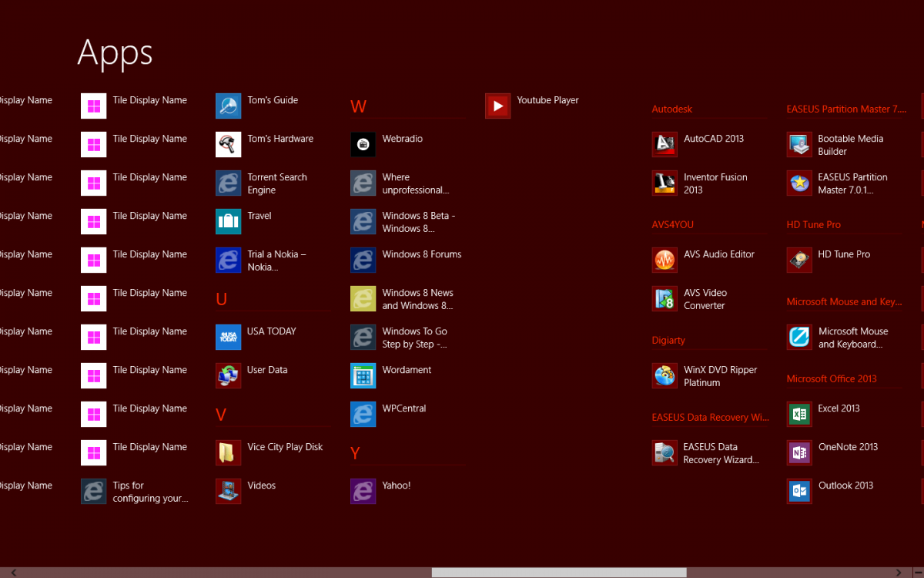Open the USA TODAY app icon
Screen dimensions: 924x578
(x=228, y=337)
